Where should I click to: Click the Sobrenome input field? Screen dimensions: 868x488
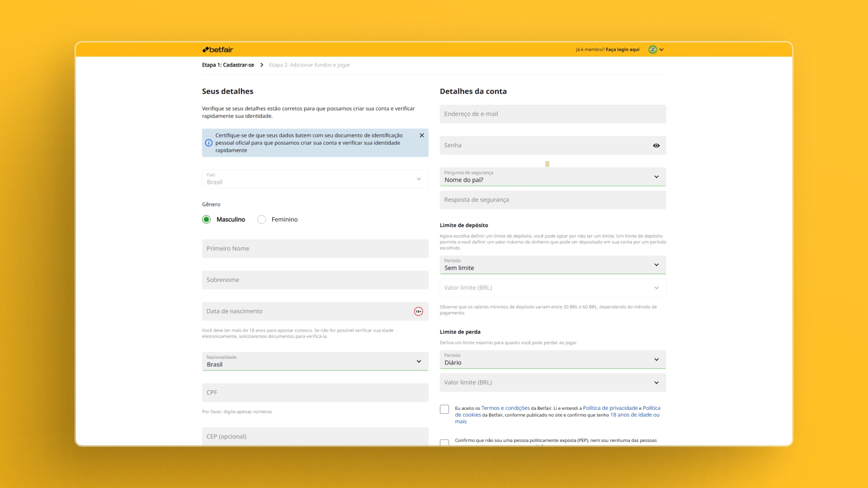tap(315, 280)
